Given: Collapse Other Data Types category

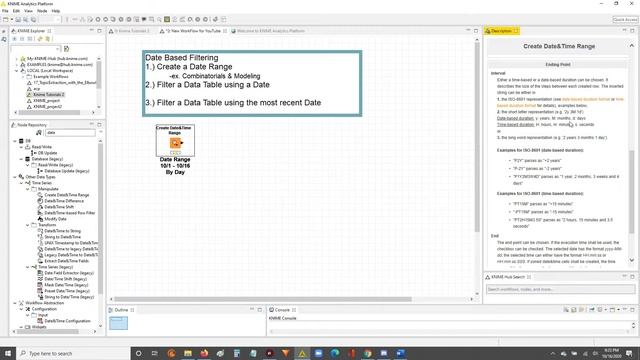Looking at the screenshot, I should click(x=15, y=177).
